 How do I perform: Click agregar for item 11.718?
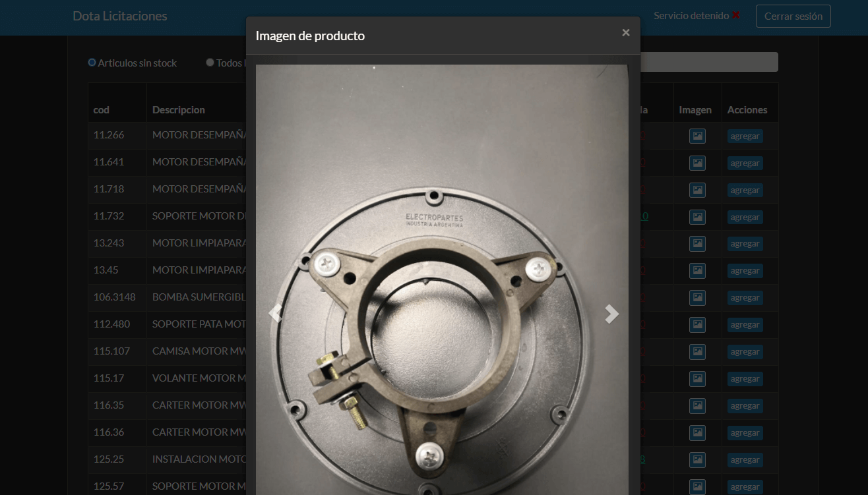pos(745,190)
